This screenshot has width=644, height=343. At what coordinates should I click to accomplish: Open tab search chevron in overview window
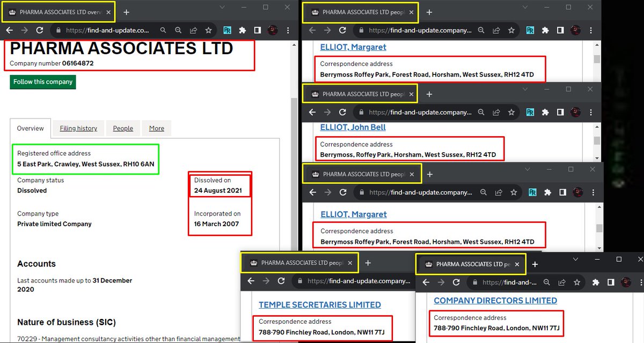pyautogui.click(x=223, y=8)
